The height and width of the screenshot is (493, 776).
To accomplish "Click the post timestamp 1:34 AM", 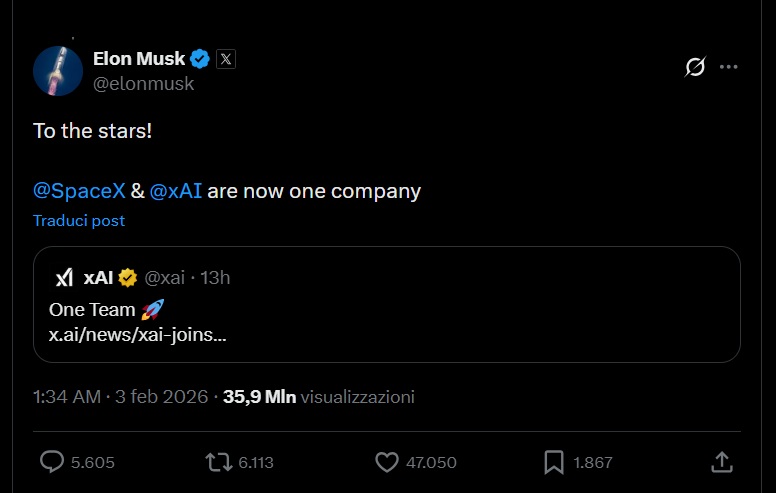I will pyautogui.click(x=67, y=396).
